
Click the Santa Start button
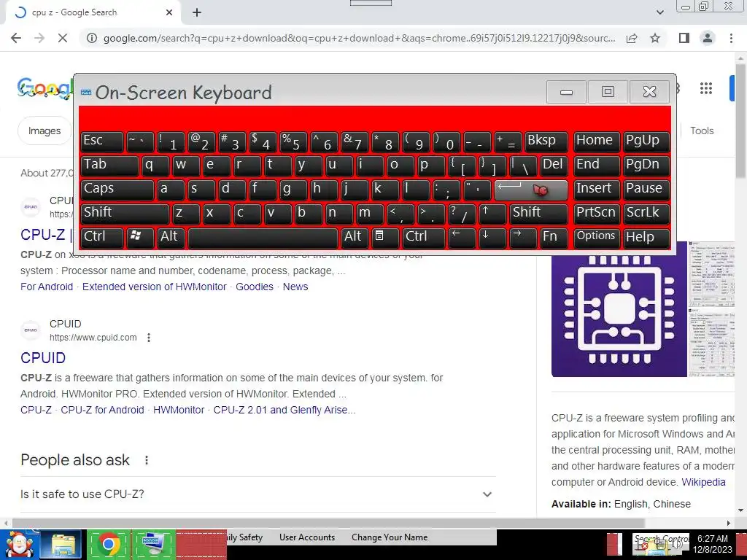[19, 544]
